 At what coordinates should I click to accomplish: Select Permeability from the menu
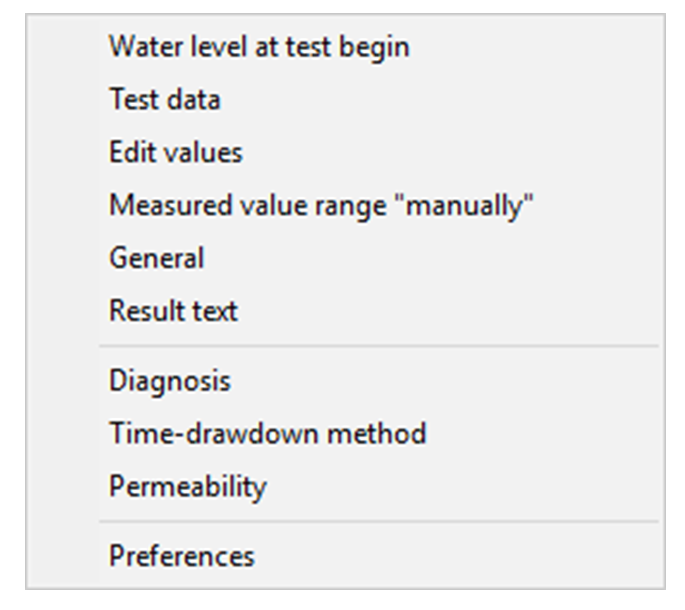(188, 486)
